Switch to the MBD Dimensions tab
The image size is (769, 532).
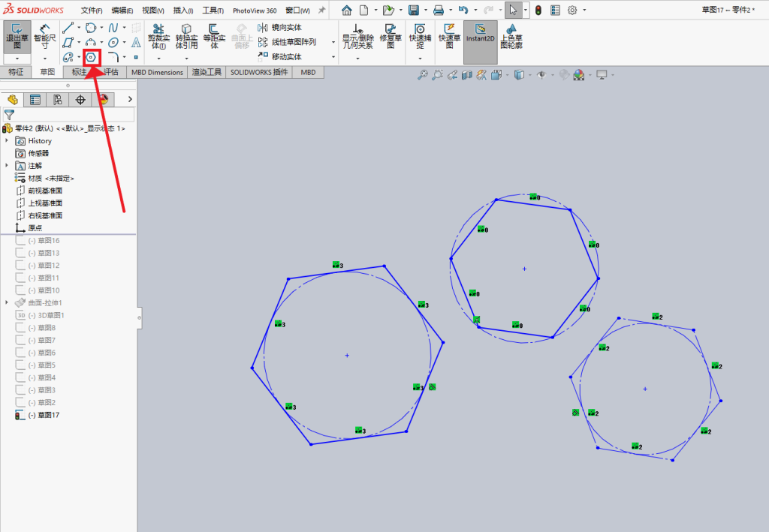[157, 72]
